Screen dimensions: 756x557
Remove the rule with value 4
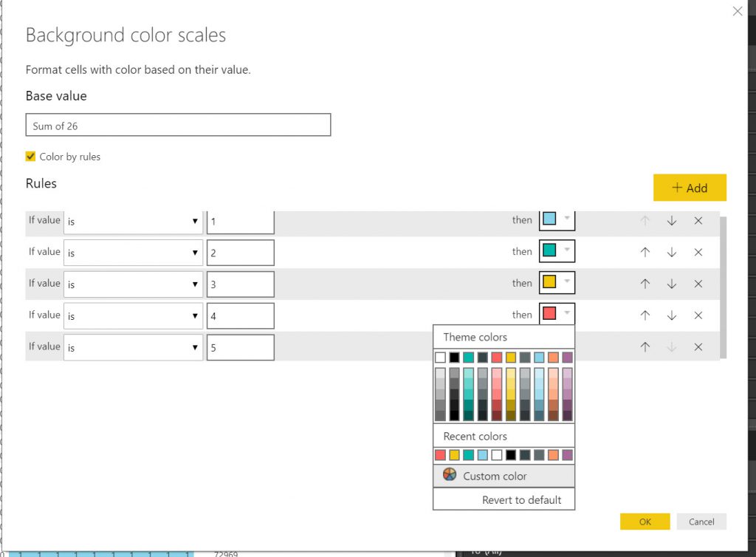pyautogui.click(x=698, y=315)
